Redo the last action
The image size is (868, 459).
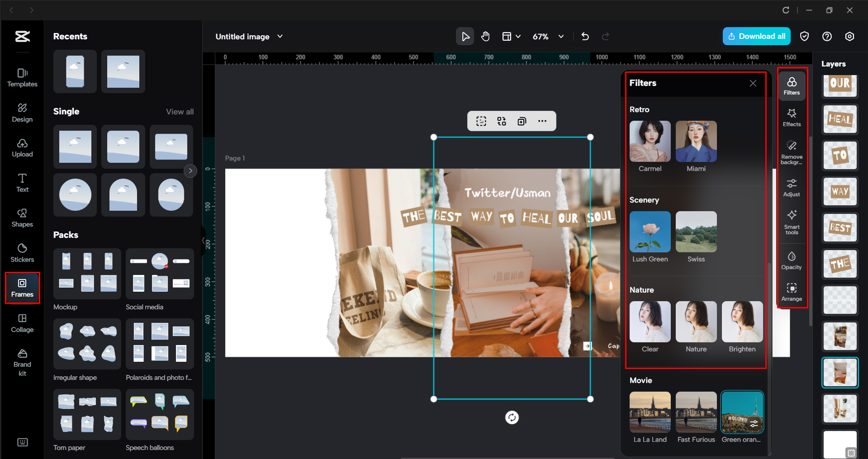pyautogui.click(x=606, y=36)
